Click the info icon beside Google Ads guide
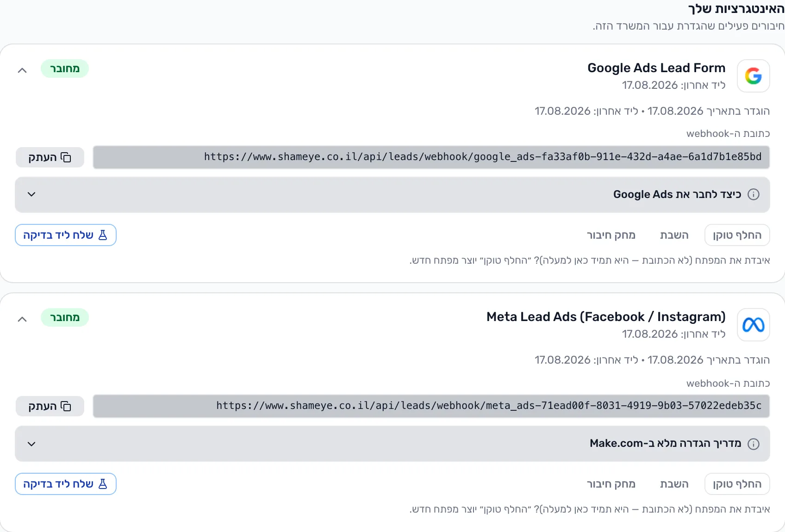785x532 pixels. pyautogui.click(x=754, y=194)
